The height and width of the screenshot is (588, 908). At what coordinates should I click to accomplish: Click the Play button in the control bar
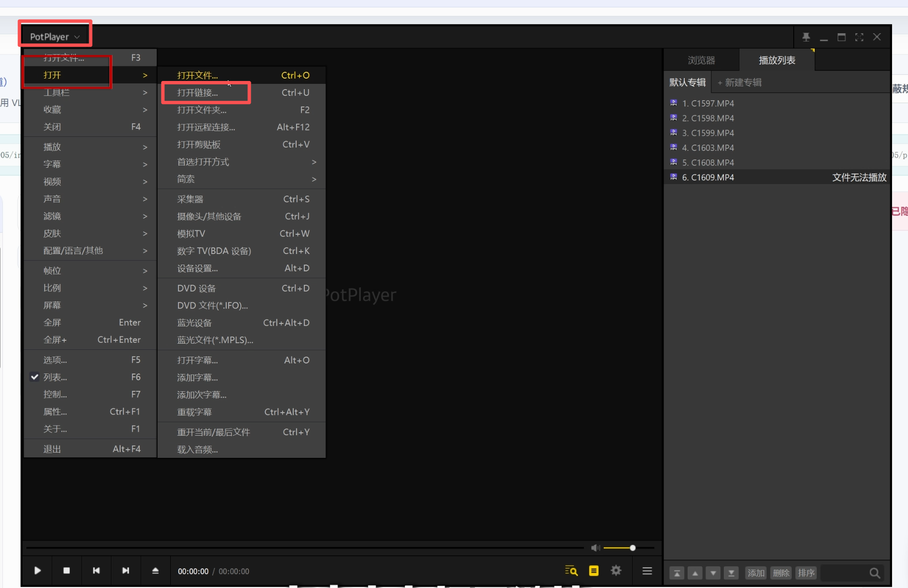click(37, 571)
